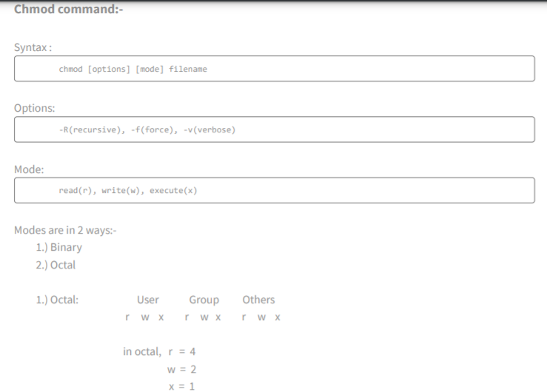
Task: Click the "Options:" label
Action: [x=34, y=108]
